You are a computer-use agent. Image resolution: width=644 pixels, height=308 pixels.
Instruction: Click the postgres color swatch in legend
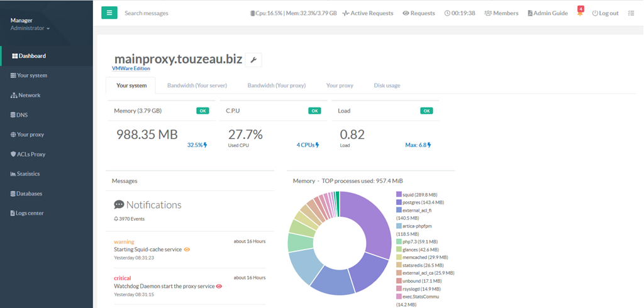coord(399,202)
